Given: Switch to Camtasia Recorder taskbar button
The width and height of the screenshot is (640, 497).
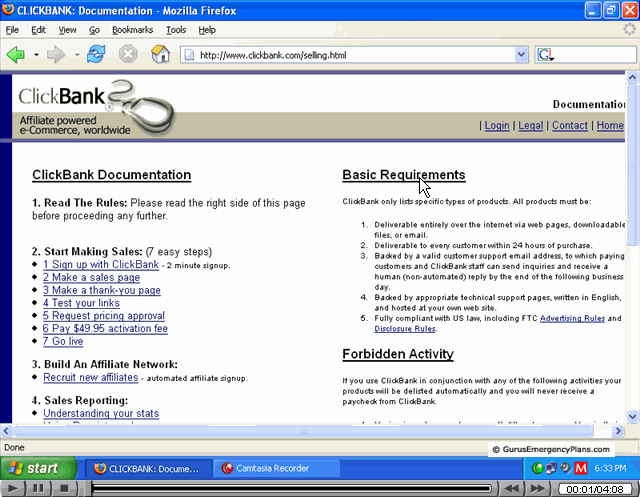Looking at the screenshot, I should tap(276, 468).
